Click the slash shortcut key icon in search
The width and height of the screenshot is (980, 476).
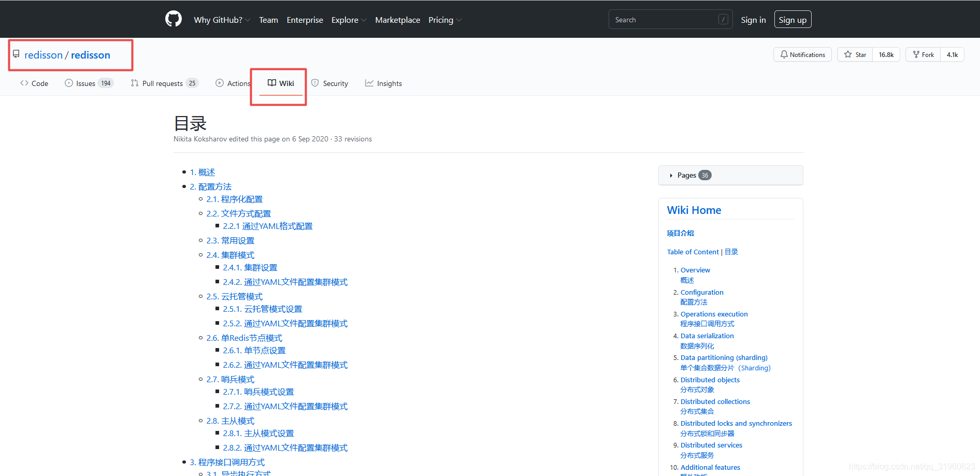point(723,20)
